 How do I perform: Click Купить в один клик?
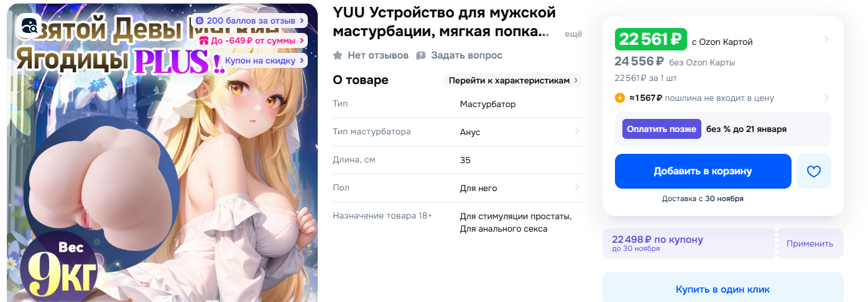point(723,289)
